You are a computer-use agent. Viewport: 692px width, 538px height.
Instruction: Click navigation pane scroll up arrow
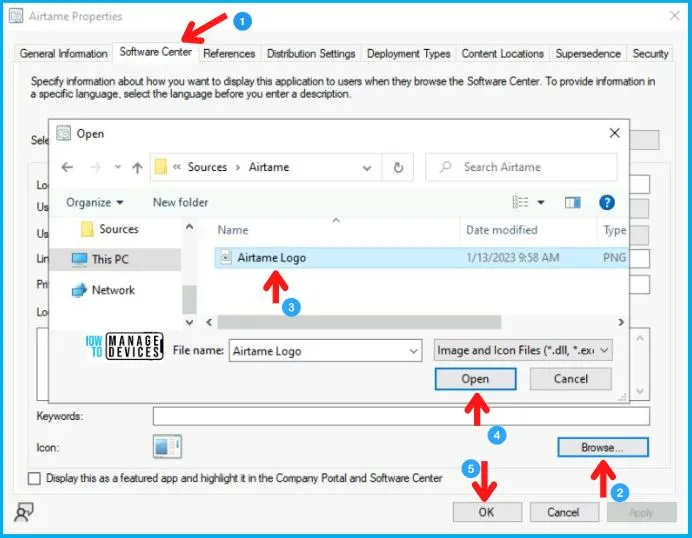point(189,227)
